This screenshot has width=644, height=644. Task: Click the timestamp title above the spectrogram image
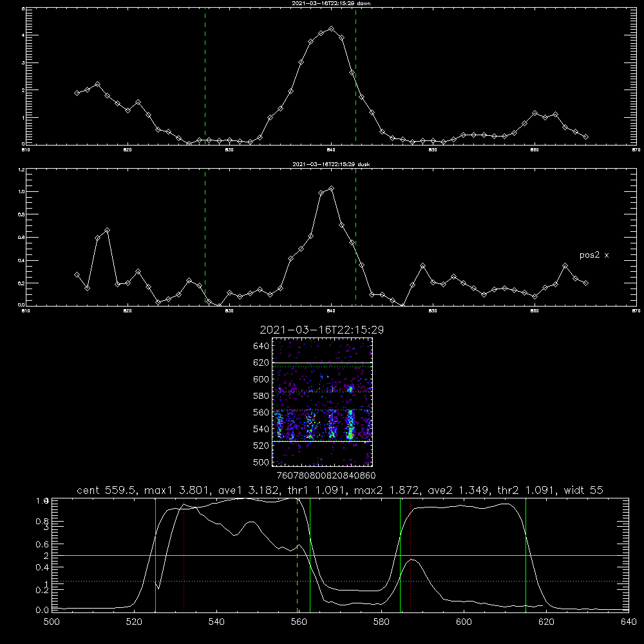click(321, 330)
